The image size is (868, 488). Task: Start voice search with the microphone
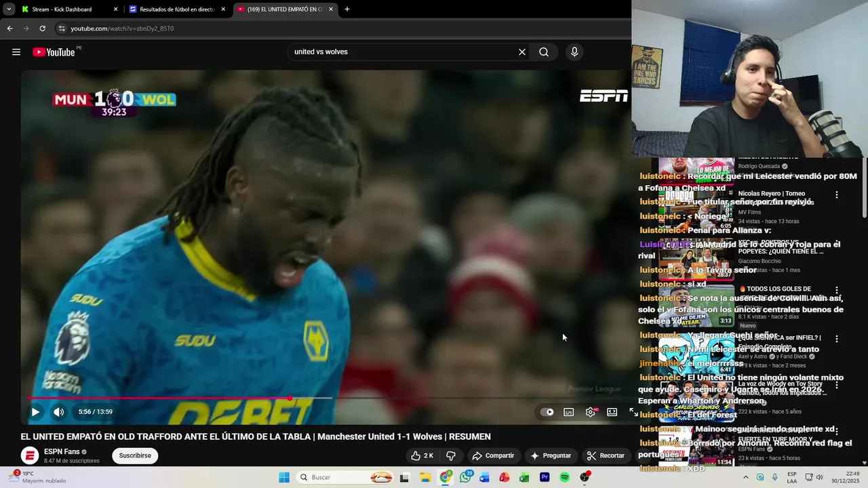tap(574, 52)
